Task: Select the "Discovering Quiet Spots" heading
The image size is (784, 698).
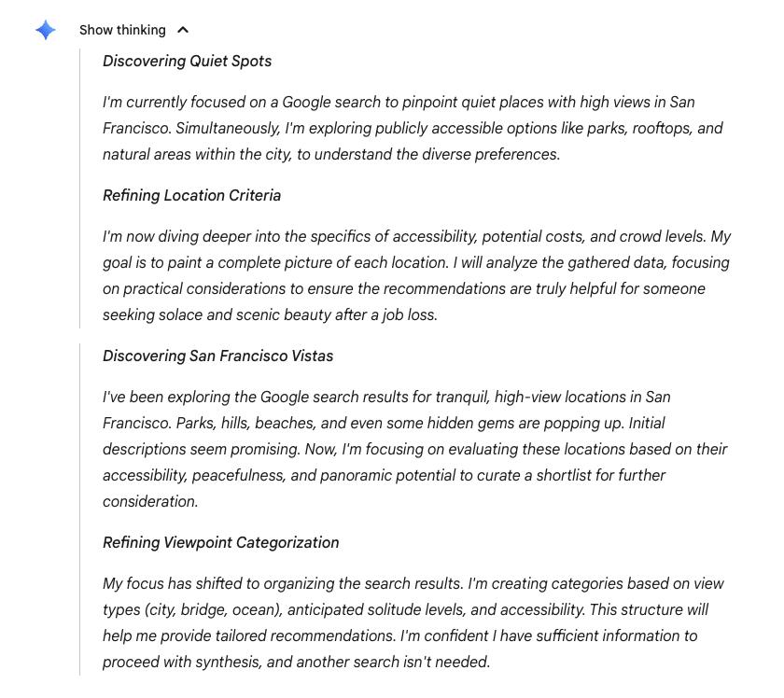Action: (x=187, y=62)
